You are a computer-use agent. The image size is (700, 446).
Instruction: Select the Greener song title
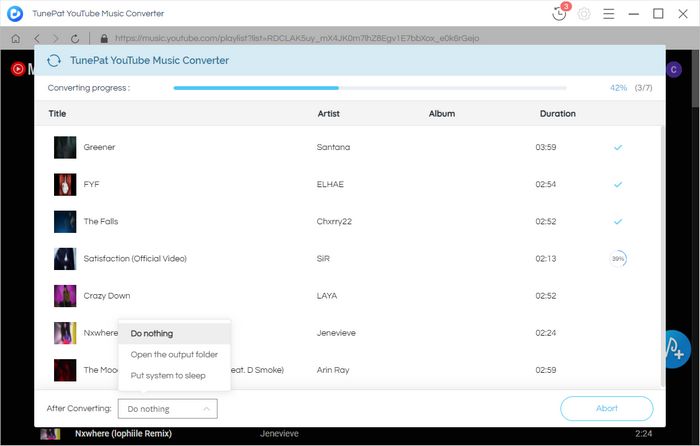coord(99,147)
